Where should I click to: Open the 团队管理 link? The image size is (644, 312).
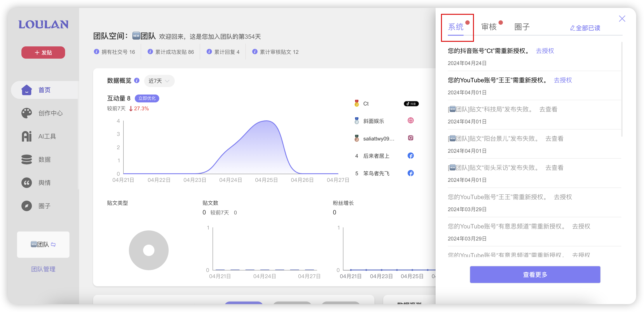[x=43, y=269]
